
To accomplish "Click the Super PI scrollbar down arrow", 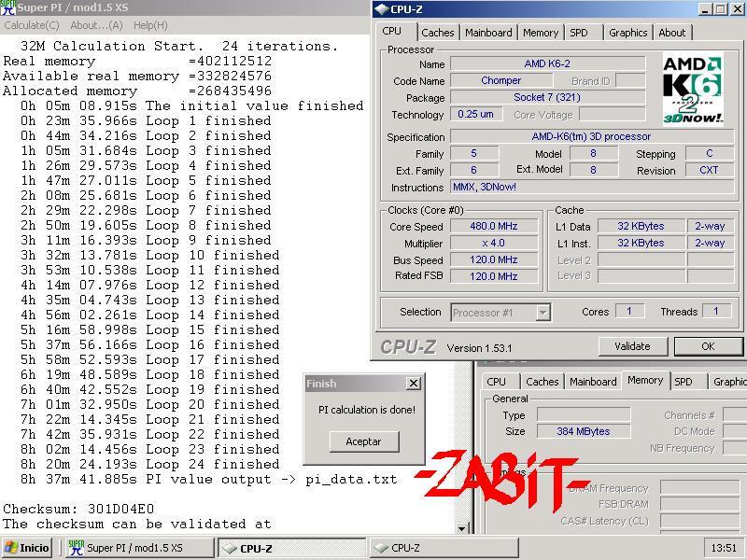I will click(x=461, y=527).
